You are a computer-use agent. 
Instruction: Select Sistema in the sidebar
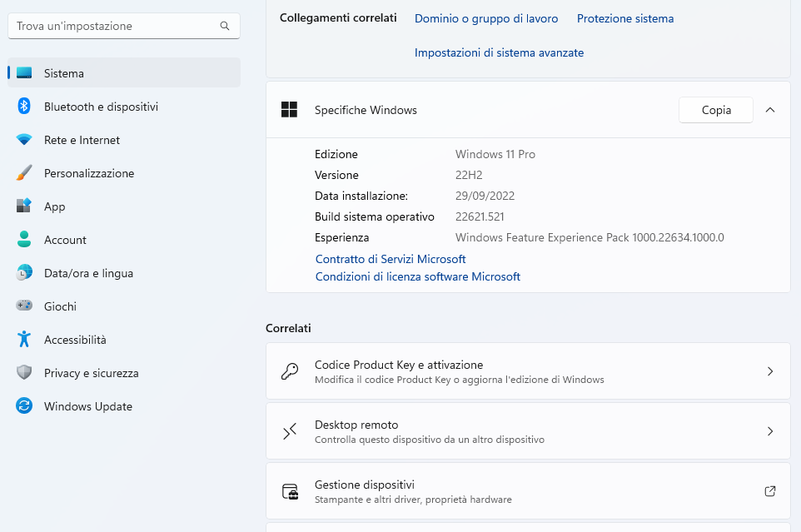click(x=64, y=73)
